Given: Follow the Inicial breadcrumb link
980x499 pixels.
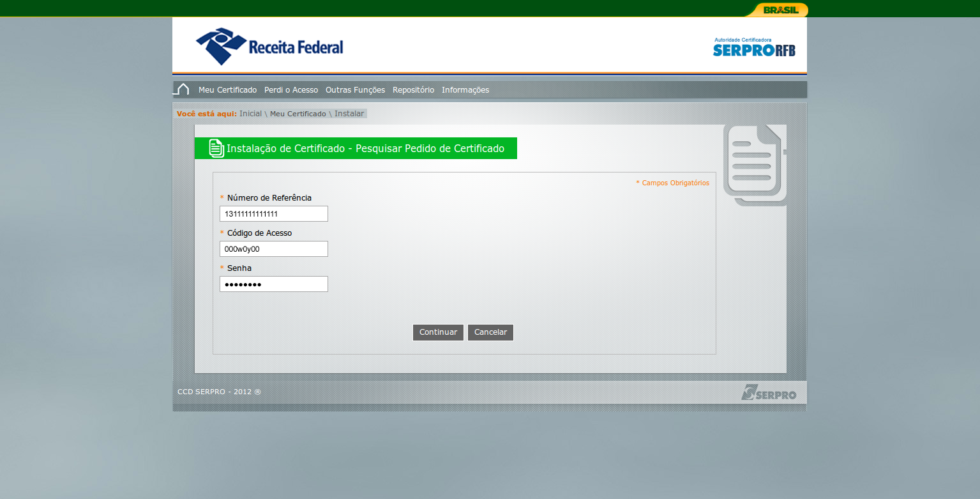Looking at the screenshot, I should [250, 114].
